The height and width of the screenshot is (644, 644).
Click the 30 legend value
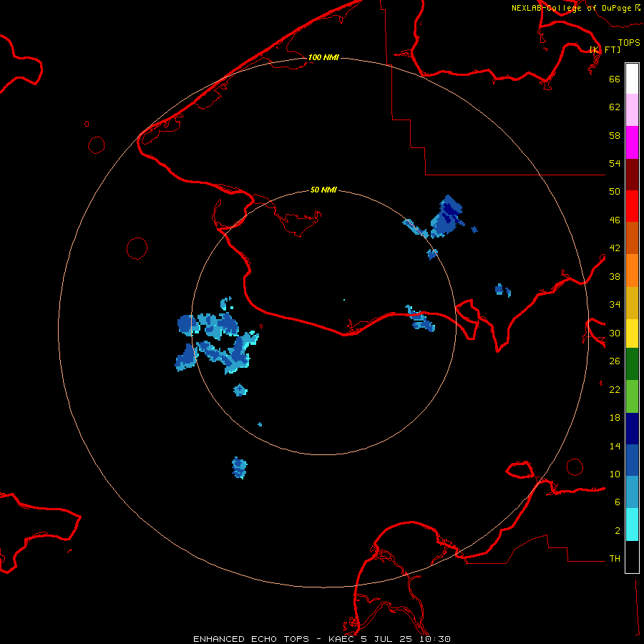point(615,333)
